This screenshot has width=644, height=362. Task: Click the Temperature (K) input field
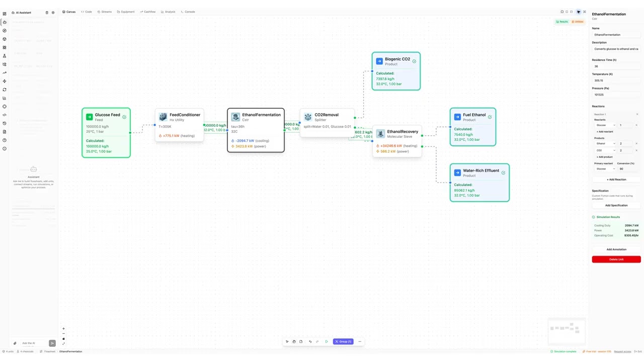tap(616, 80)
